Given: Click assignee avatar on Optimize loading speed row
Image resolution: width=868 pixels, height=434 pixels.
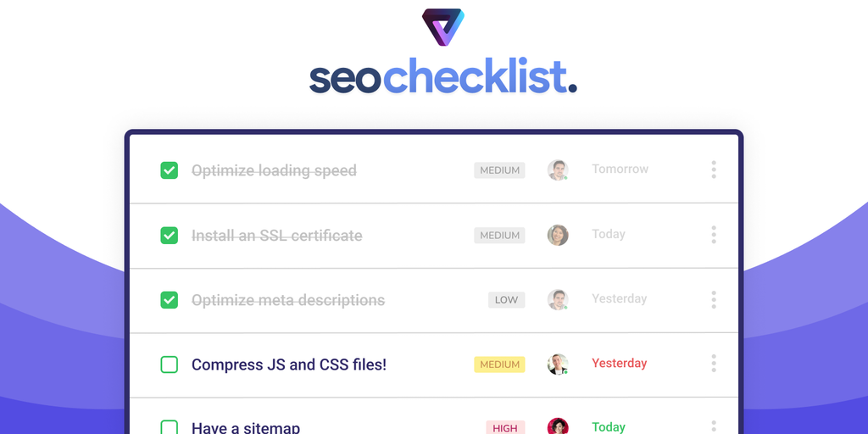Looking at the screenshot, I should point(557,170).
